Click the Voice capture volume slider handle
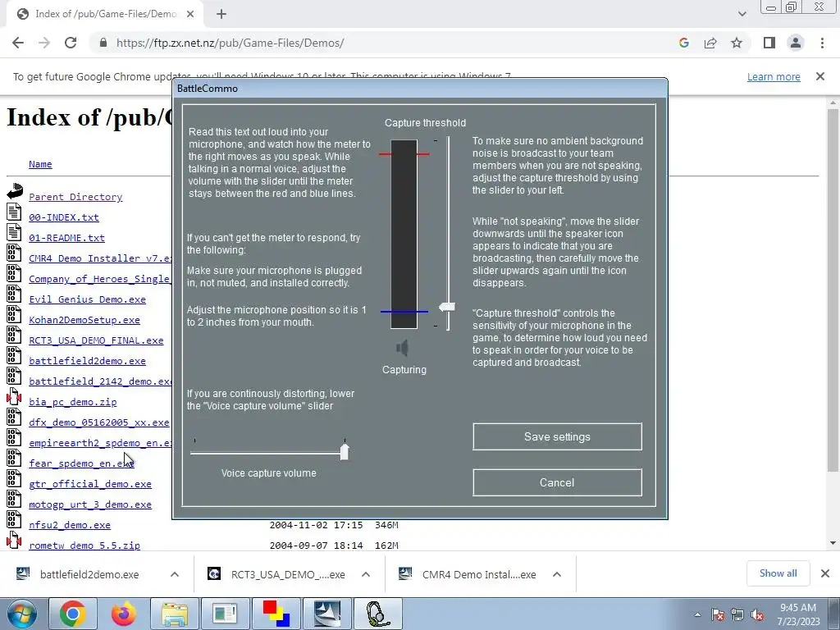 pyautogui.click(x=345, y=452)
